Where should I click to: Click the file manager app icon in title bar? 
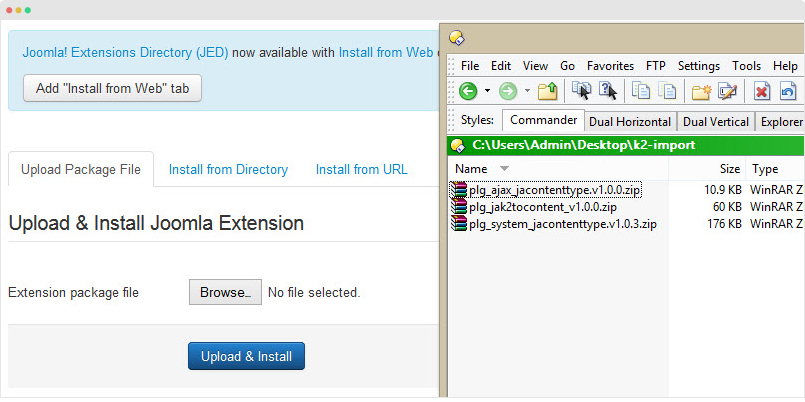coord(456,37)
